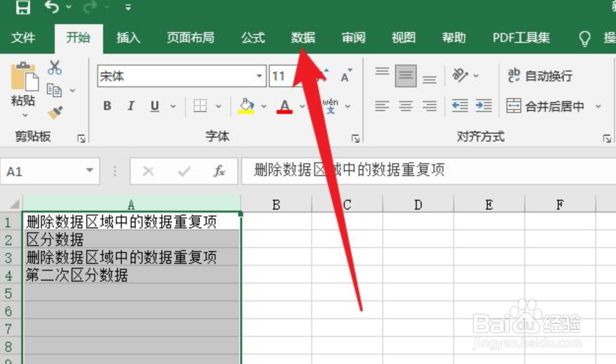Open the 文件 menu
The height and width of the screenshot is (364, 616).
(23, 37)
